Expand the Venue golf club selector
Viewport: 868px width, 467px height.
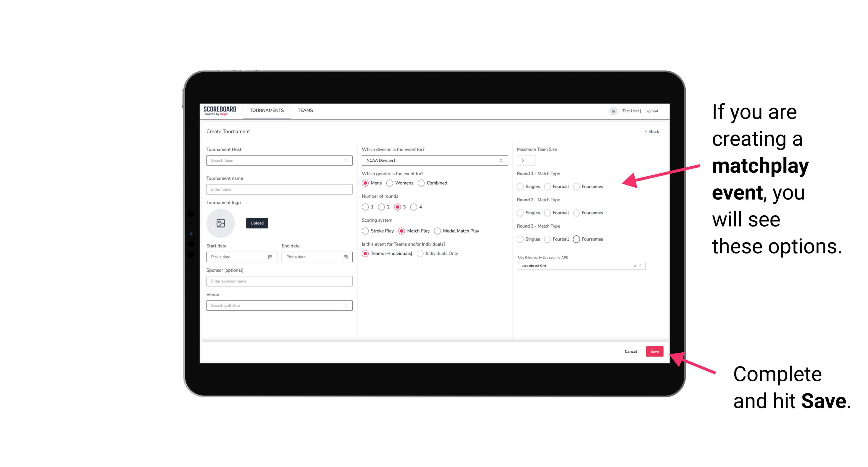tap(345, 305)
